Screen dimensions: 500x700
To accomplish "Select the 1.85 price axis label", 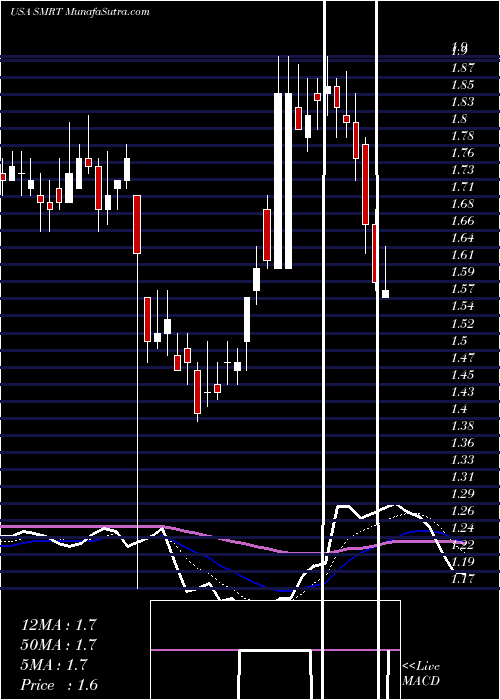I will 465,85.
